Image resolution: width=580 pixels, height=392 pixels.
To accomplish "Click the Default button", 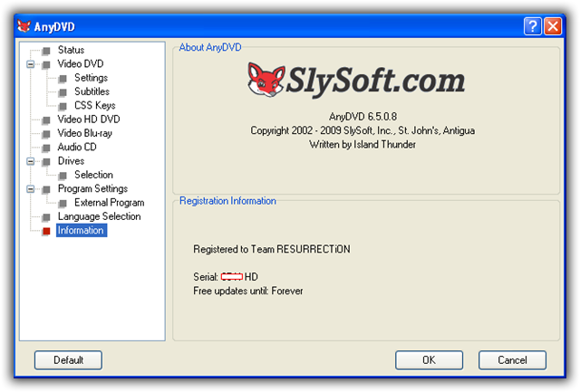I will pyautogui.click(x=69, y=360).
